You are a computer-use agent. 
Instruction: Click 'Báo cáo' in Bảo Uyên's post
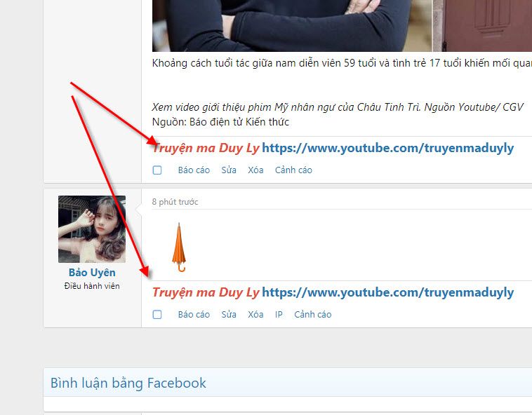click(194, 315)
